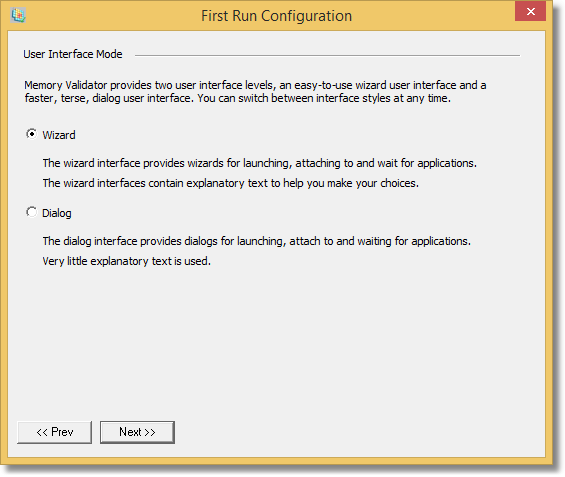Image resolution: width=565 pixels, height=477 pixels.
Task: Click the Memory Validator app icon in title bar
Action: pyautogui.click(x=18, y=15)
